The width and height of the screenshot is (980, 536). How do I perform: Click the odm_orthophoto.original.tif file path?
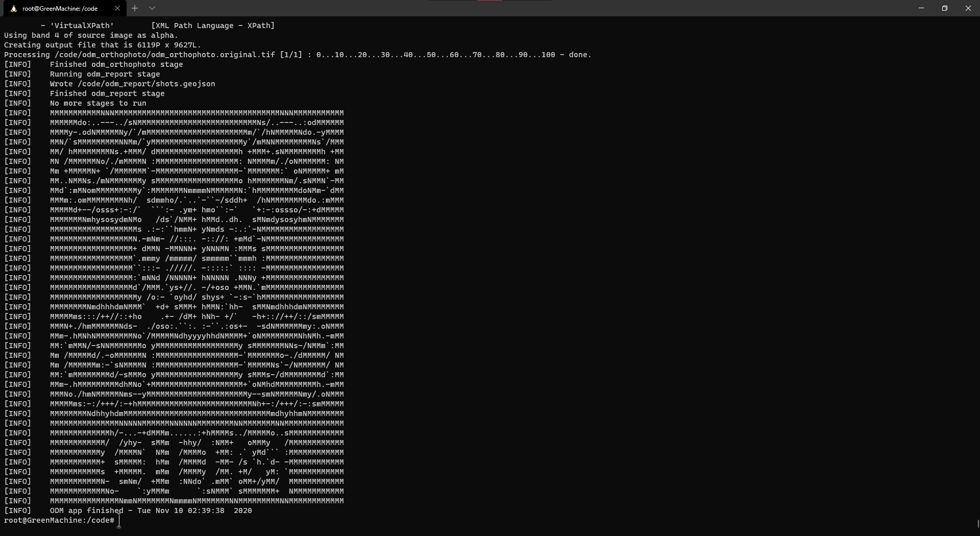164,55
